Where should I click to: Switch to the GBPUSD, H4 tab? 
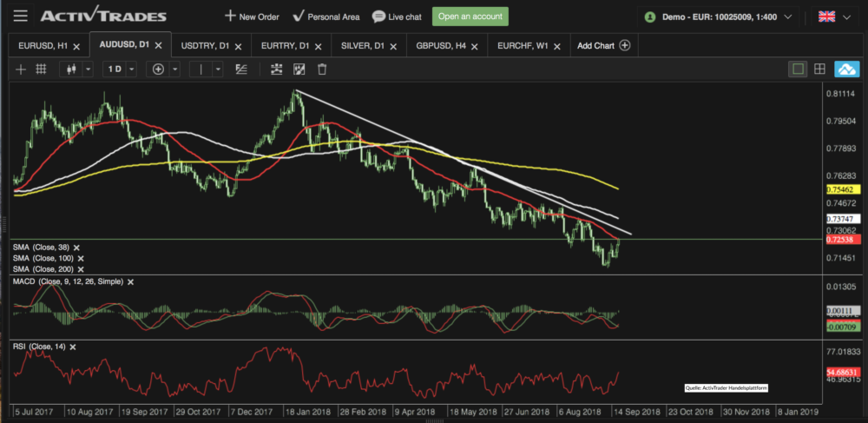(x=441, y=46)
